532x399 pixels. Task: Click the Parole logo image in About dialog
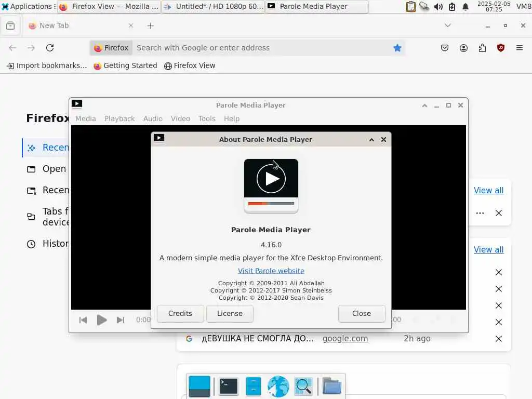[x=271, y=186]
